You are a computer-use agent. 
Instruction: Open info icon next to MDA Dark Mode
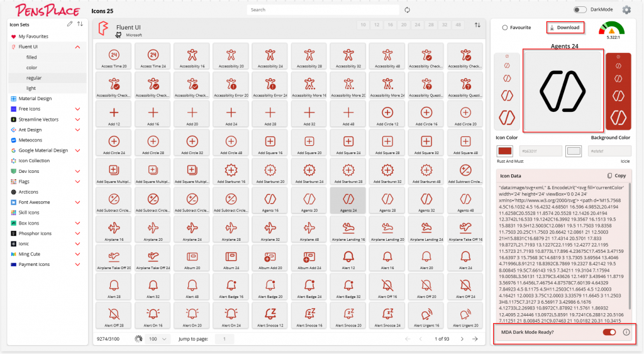click(x=626, y=332)
